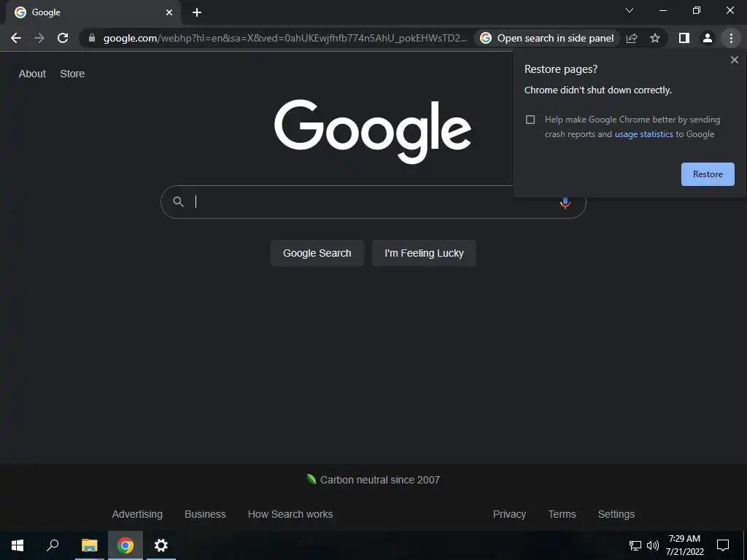747x560 pixels.
Task: Open Windows taskbar search
Action: tap(53, 545)
